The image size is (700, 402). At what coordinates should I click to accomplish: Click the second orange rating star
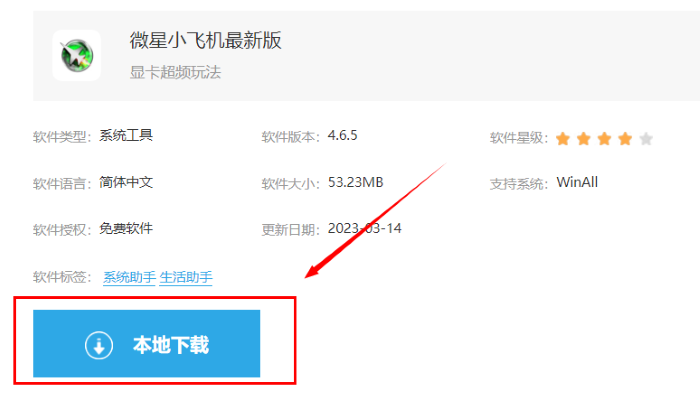pos(583,138)
